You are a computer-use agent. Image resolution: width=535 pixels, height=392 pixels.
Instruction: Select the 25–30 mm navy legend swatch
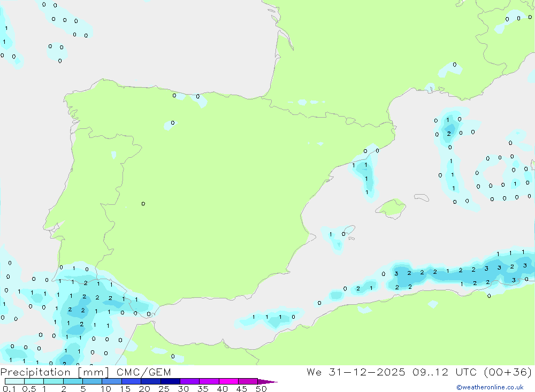(x=170, y=381)
